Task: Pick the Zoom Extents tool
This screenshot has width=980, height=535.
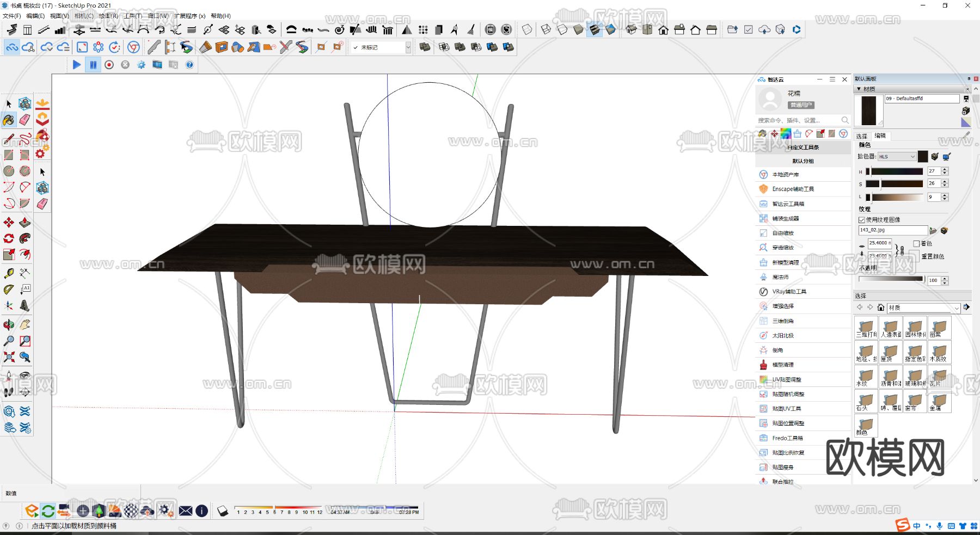Action: coord(9,357)
